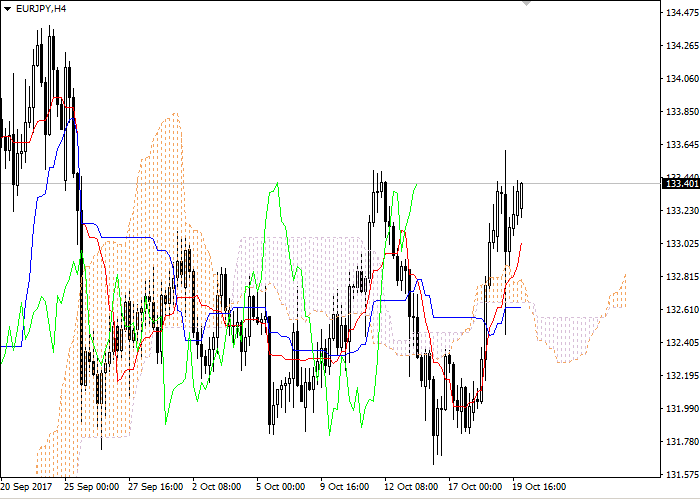Click the 133.850 price scale label
This screenshot has width=700, height=500.
tap(682, 112)
